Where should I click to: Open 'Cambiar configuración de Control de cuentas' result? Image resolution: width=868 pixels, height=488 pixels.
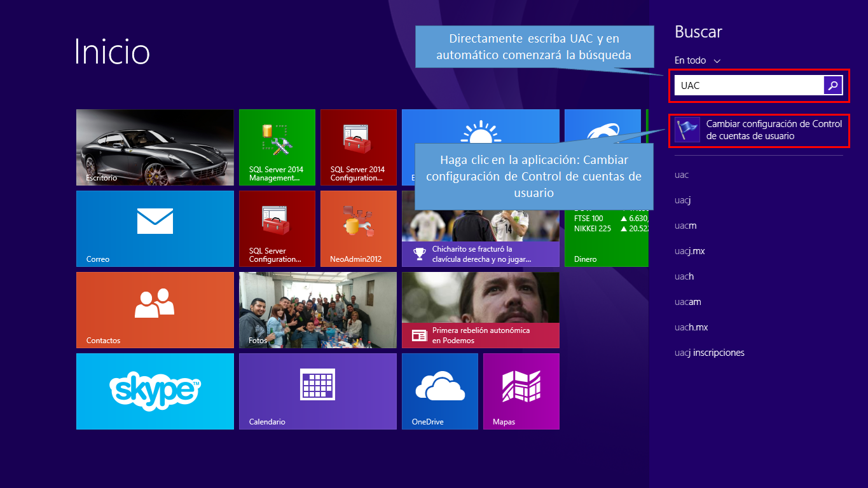pos(759,130)
